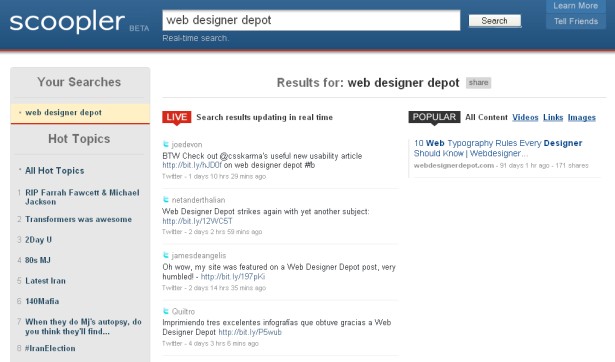
Task: Open All Hot Topics
Action: (55, 171)
